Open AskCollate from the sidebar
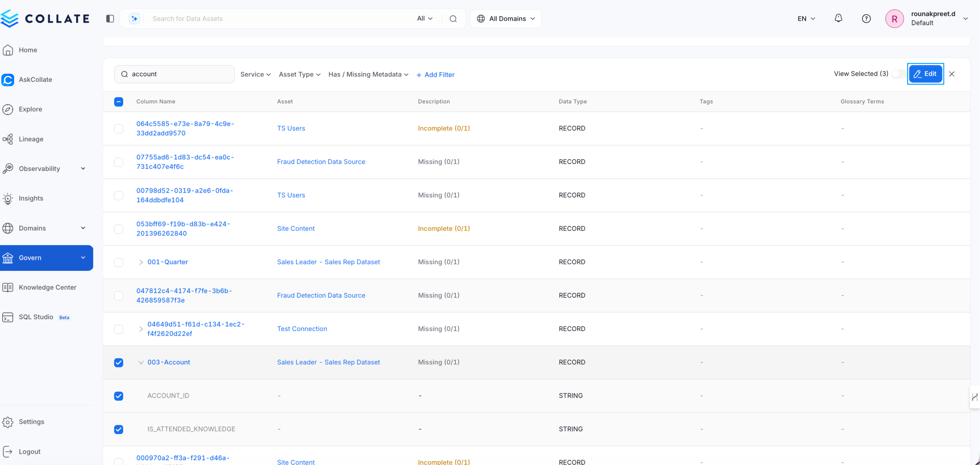 tap(35, 80)
